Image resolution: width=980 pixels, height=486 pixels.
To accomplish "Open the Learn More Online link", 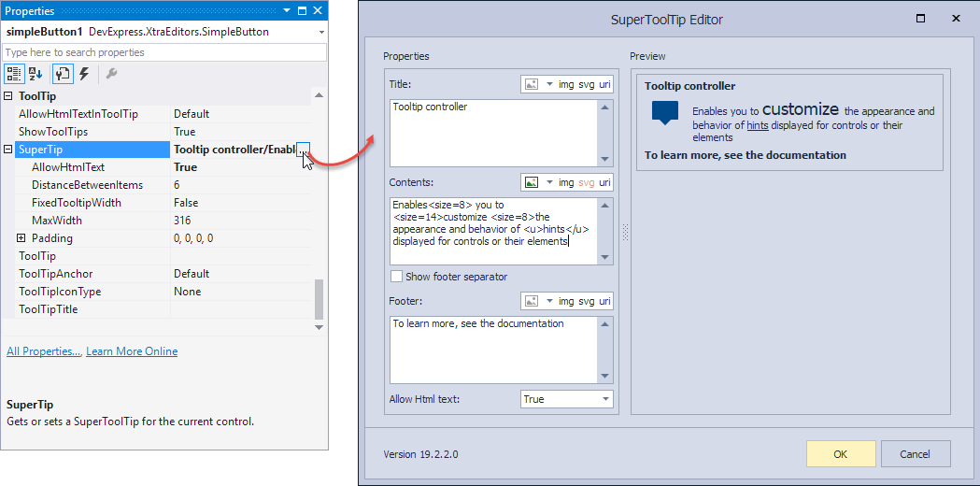I will point(132,351).
